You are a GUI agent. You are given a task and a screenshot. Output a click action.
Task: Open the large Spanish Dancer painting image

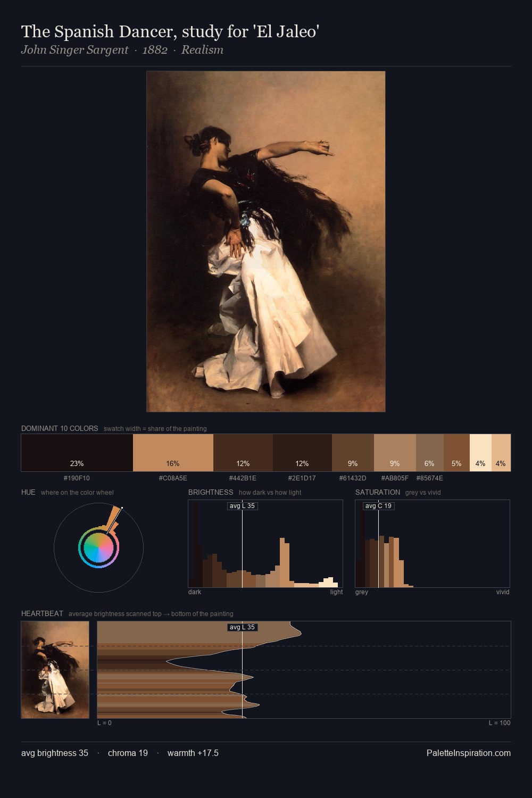[266, 242]
